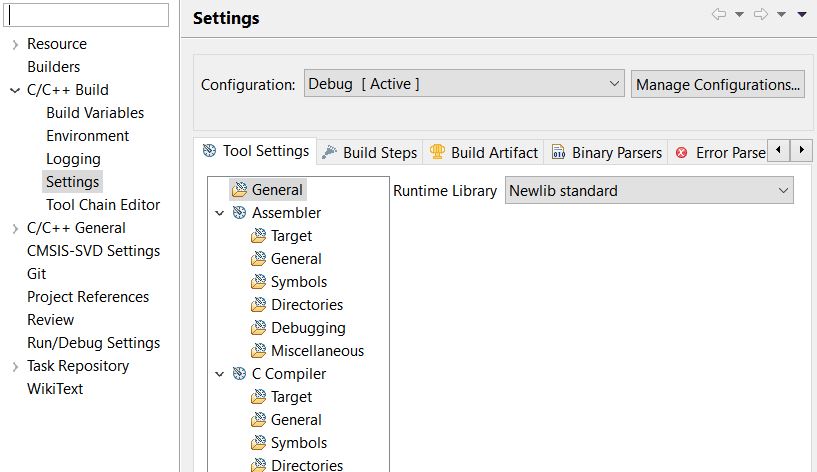
Task: Expand the C/C++ General node
Action: pyautogui.click(x=15, y=228)
